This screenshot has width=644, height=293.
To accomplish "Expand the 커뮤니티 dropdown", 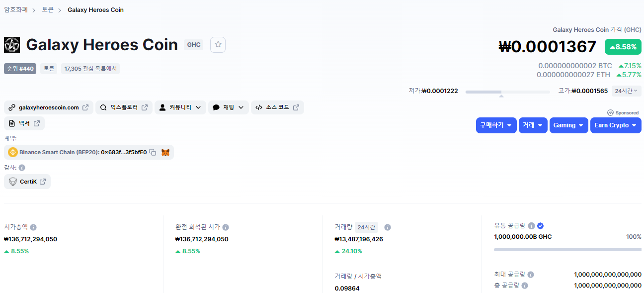I will [x=180, y=107].
